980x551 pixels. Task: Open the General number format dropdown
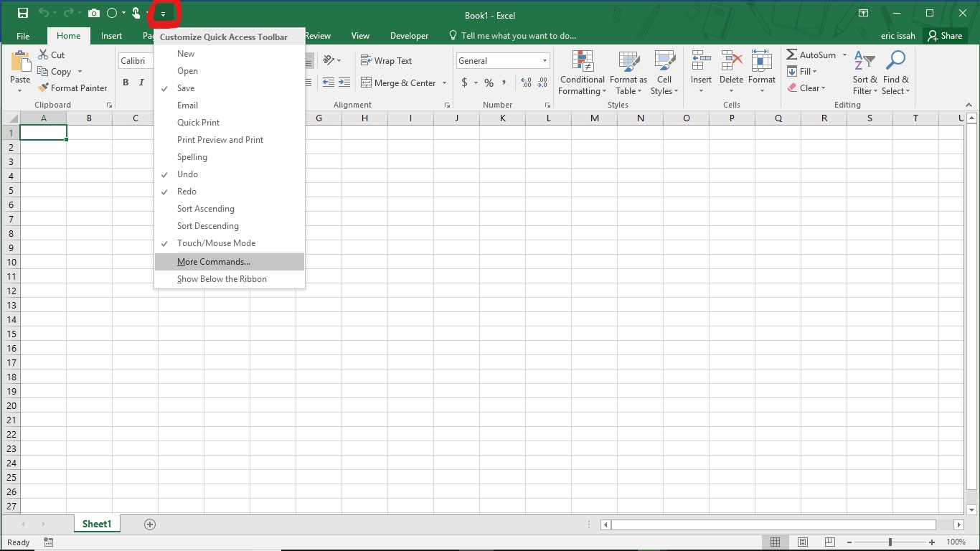(545, 61)
